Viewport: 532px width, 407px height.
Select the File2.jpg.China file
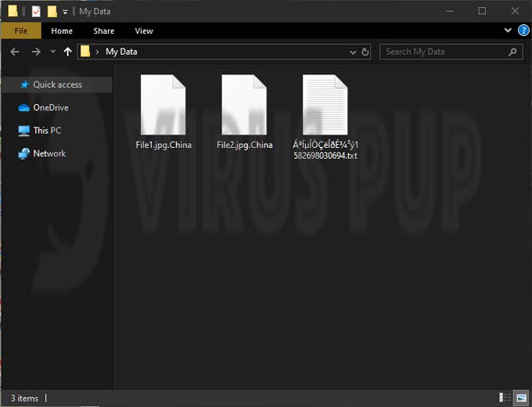245,112
